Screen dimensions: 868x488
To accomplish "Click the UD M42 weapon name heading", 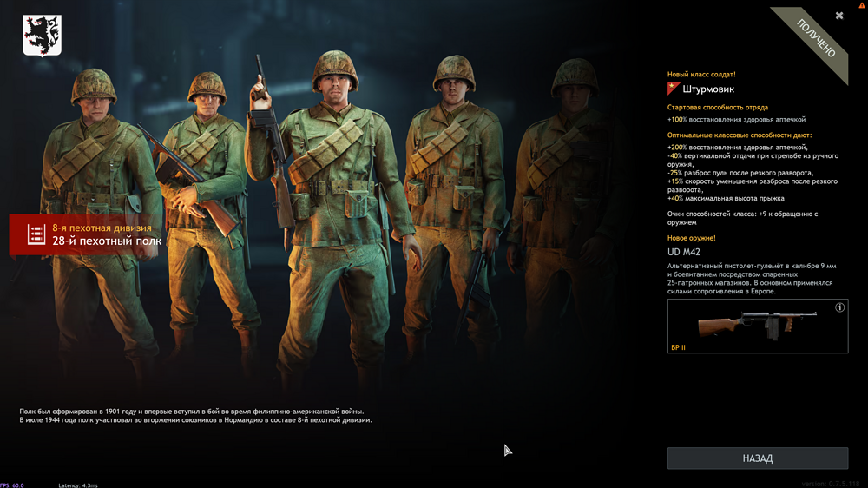I will (684, 252).
